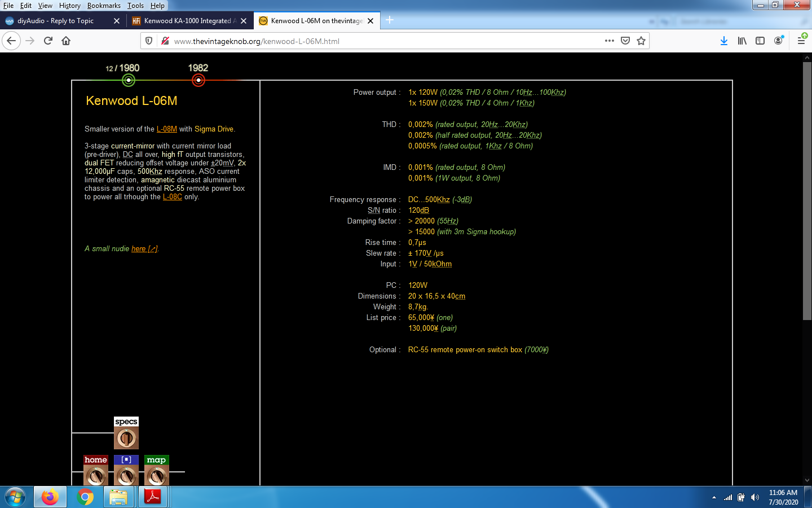Open page actions three-dot menu
Image resolution: width=812 pixels, height=508 pixels.
609,41
